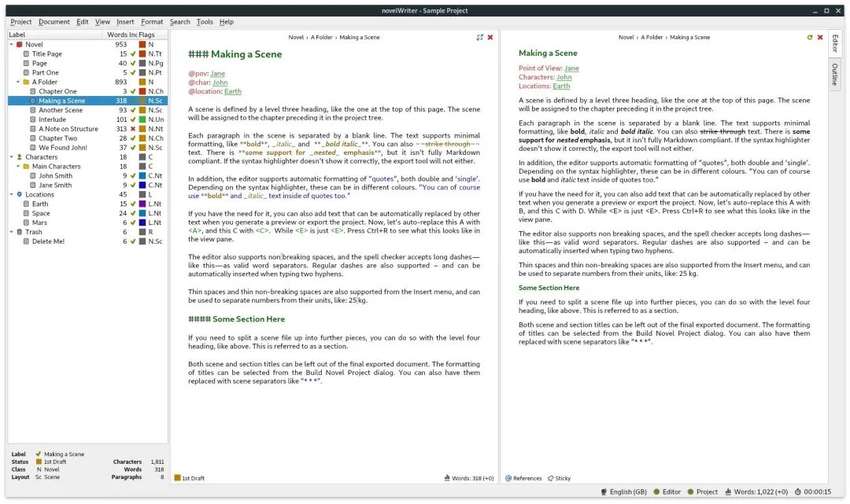Screen dimensions: 850x504
Task: Toggle the References panel in viewer footer
Action: click(x=508, y=478)
